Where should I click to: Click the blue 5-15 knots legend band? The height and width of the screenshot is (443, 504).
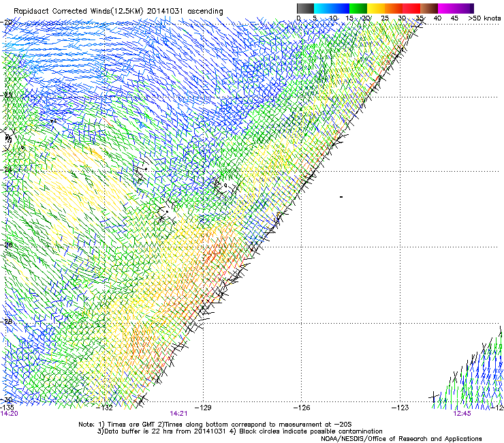coord(332,8)
